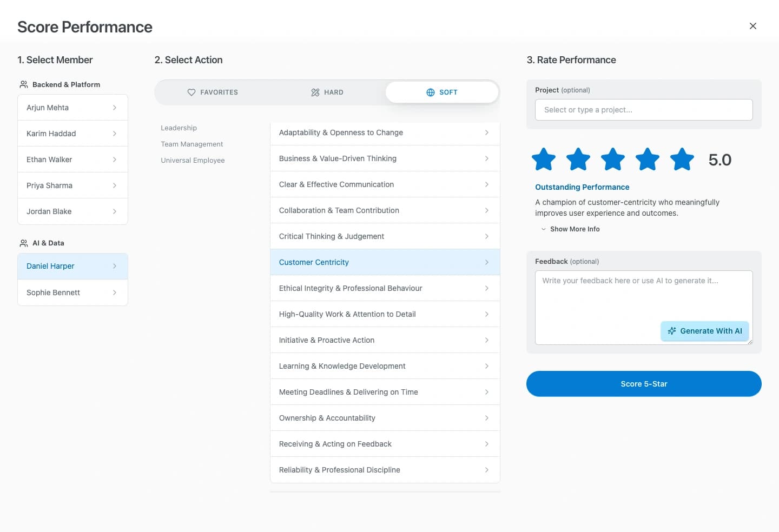The width and height of the screenshot is (779, 532).
Task: Click the people icon beside Backend & Platform
Action: pyautogui.click(x=23, y=84)
